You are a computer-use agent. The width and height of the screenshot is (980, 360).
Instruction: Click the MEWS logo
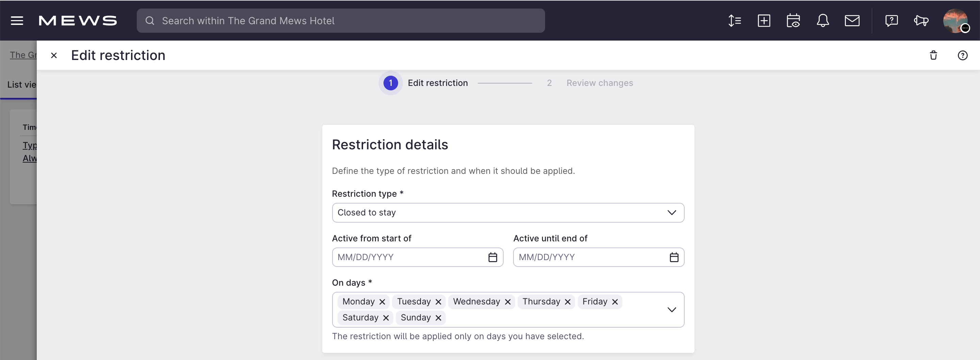[77, 20]
